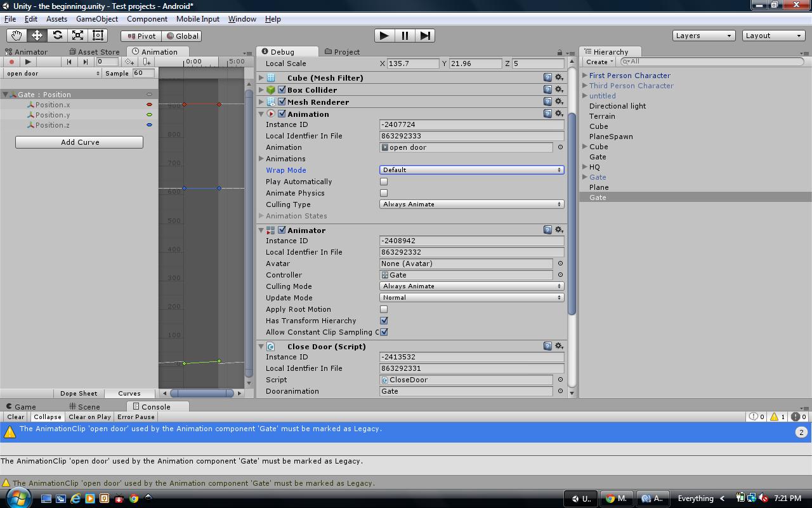The width and height of the screenshot is (812, 508).
Task: Expand Animations array foldout
Action: (x=261, y=159)
